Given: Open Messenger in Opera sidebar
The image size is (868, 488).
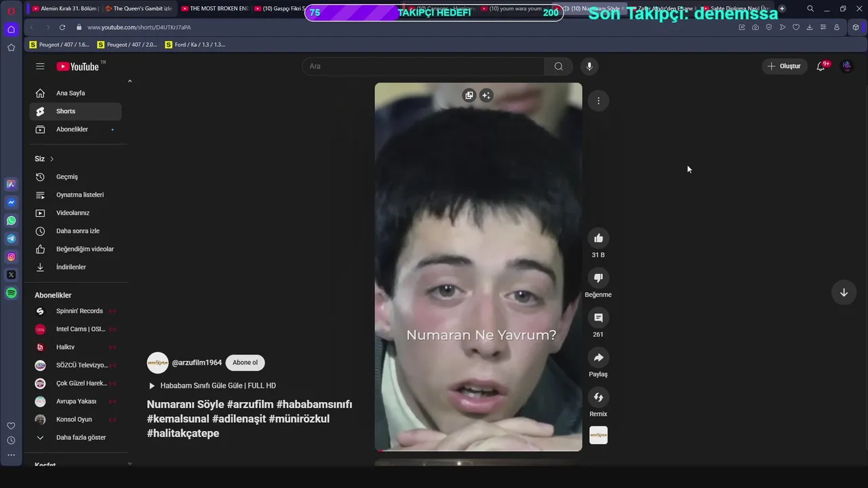Looking at the screenshot, I should (12, 203).
